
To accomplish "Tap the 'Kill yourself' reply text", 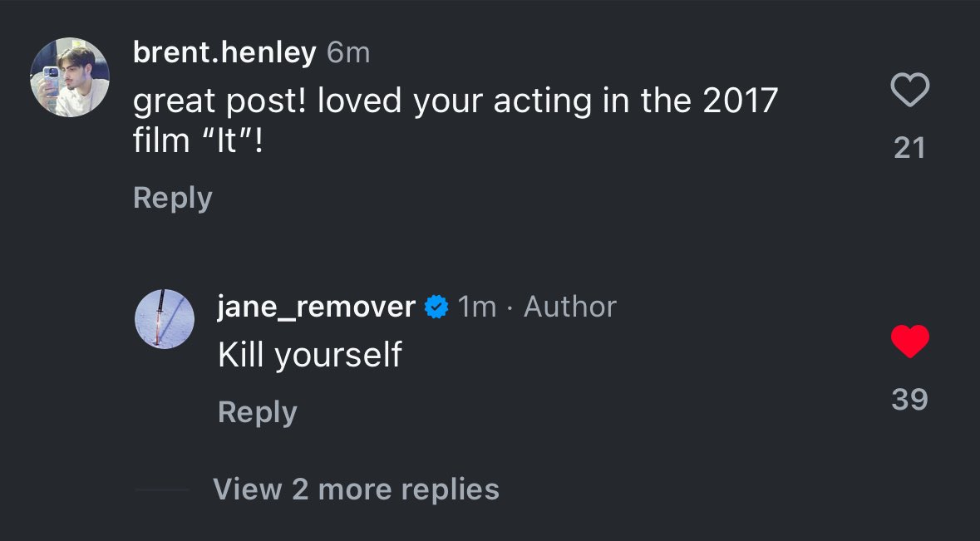I will [309, 355].
